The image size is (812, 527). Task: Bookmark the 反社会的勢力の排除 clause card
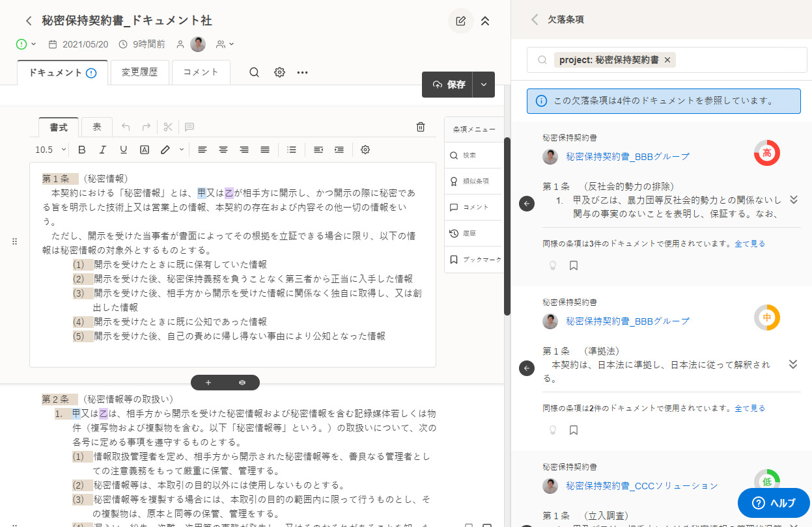(x=573, y=265)
